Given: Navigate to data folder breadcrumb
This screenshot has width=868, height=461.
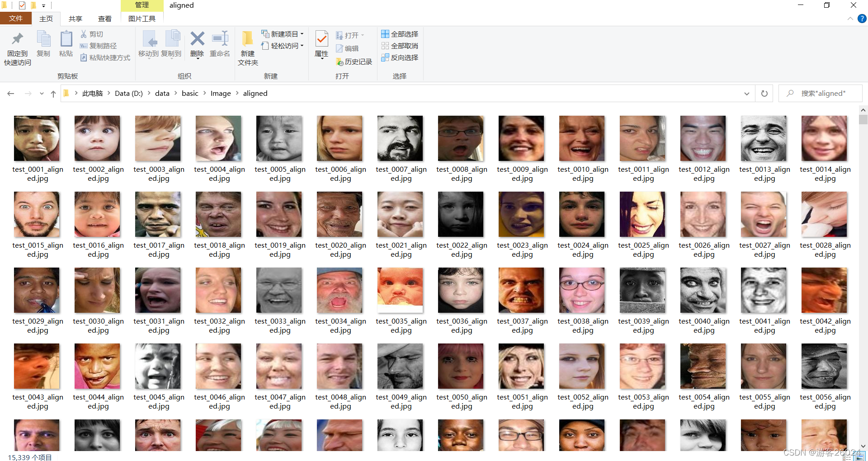Looking at the screenshot, I should pyautogui.click(x=162, y=93).
